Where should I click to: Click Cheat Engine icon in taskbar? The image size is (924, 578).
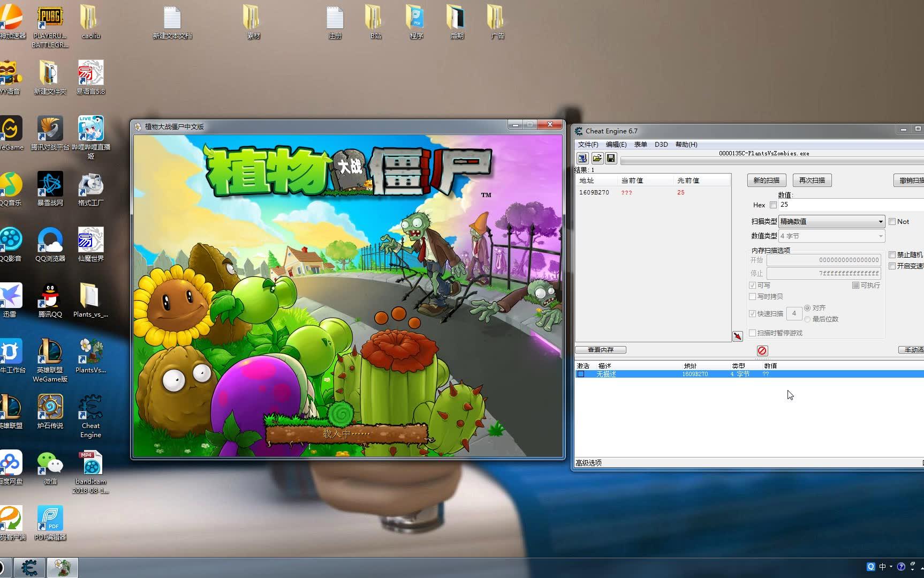coord(29,568)
